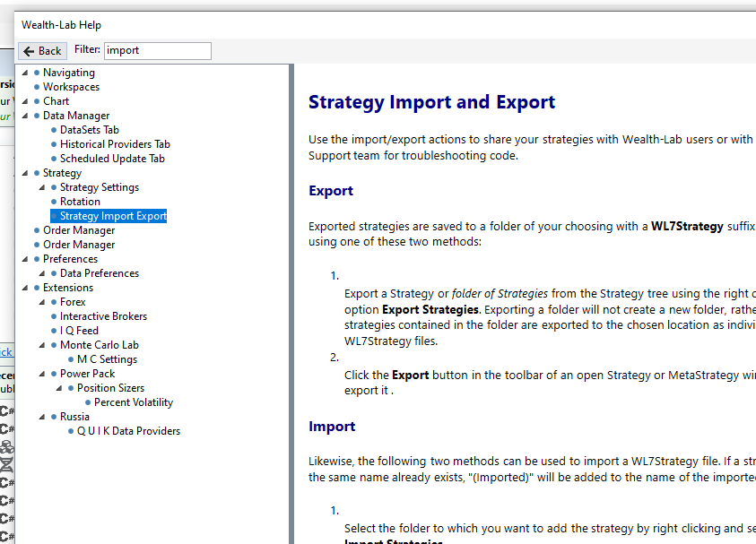
Task: Click the Back button arrow
Action: pyautogui.click(x=29, y=51)
